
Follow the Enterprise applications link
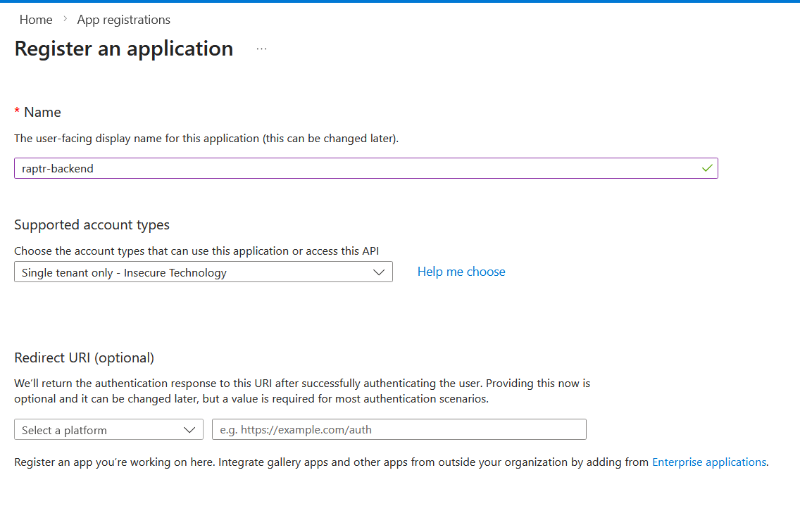tap(708, 462)
